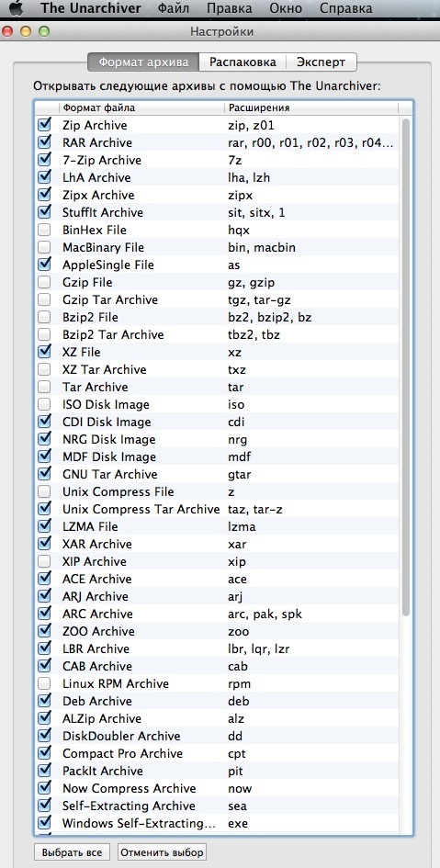
Task: Enable the MacBinary File checkbox
Action: [44, 247]
